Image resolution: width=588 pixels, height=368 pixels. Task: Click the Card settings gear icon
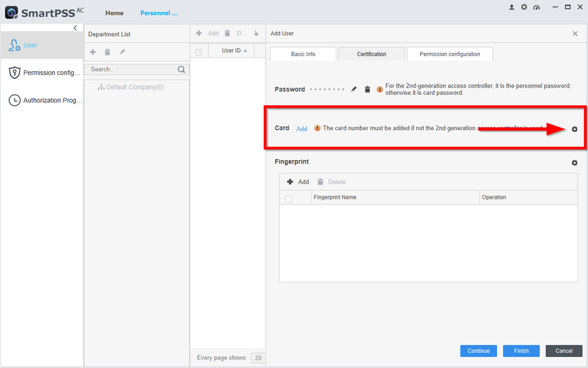(574, 129)
